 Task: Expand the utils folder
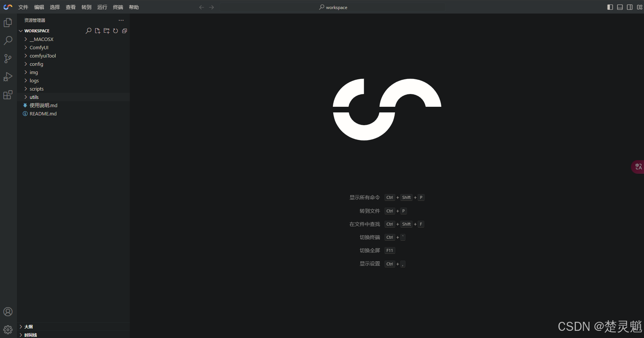[x=73, y=97]
